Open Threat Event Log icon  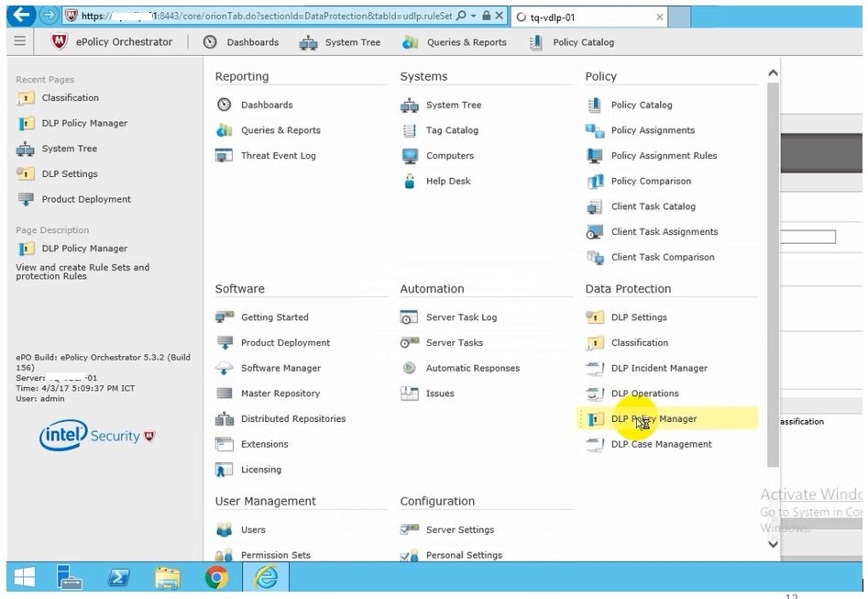click(225, 156)
